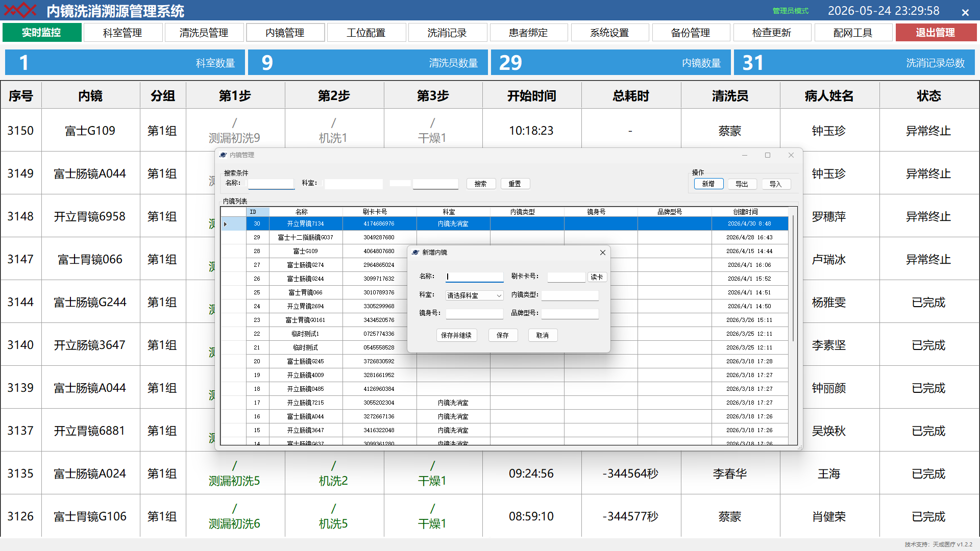Image resolution: width=980 pixels, height=551 pixels.
Task: Close the 新增内镜 dialog
Action: click(x=603, y=253)
